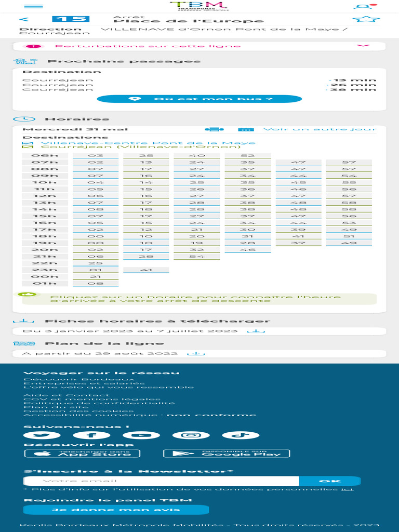
Task: Select the 23h 41 departure time
Action: (146, 270)
